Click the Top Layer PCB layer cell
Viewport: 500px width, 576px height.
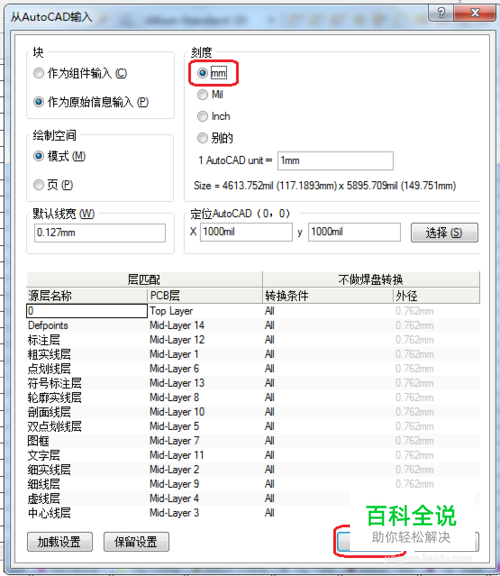click(205, 311)
